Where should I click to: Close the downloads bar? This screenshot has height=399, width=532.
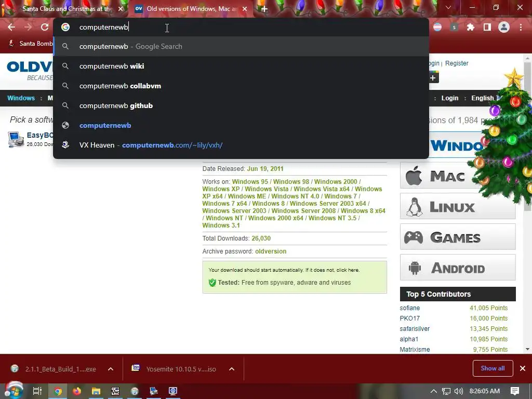click(523, 368)
